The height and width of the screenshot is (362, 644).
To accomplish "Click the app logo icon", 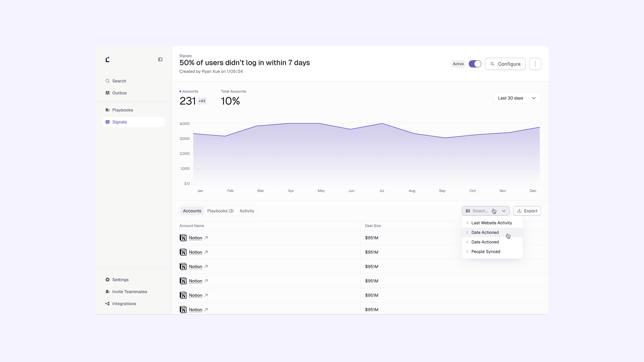I will 108,59.
